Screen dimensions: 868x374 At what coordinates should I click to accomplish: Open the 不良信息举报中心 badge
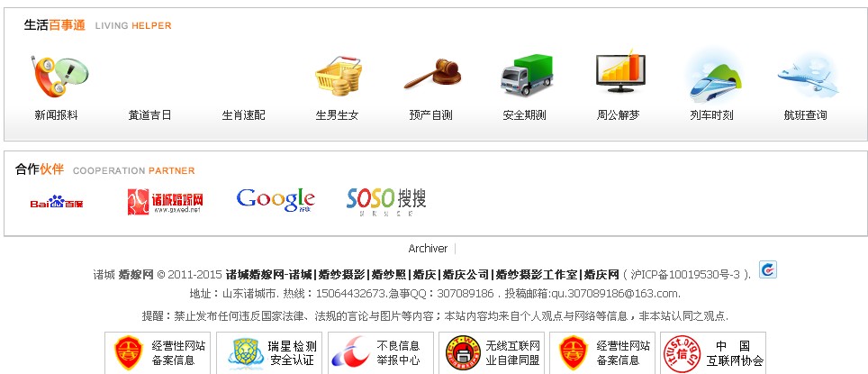pos(380,353)
